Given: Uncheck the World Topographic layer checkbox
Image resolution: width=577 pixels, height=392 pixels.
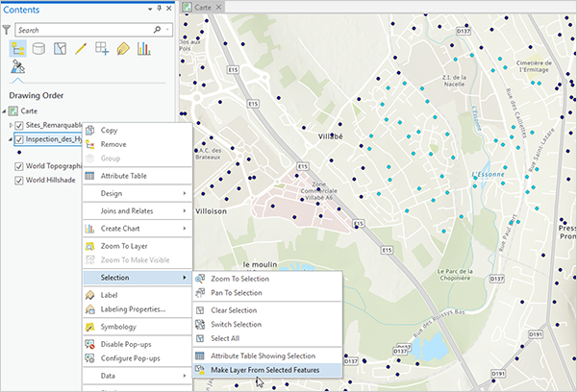Looking at the screenshot, I should click(19, 166).
